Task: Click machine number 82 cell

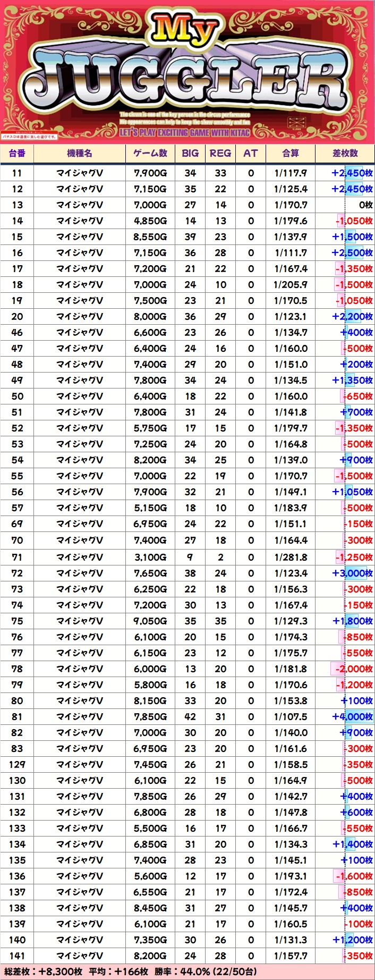Action: [17, 732]
